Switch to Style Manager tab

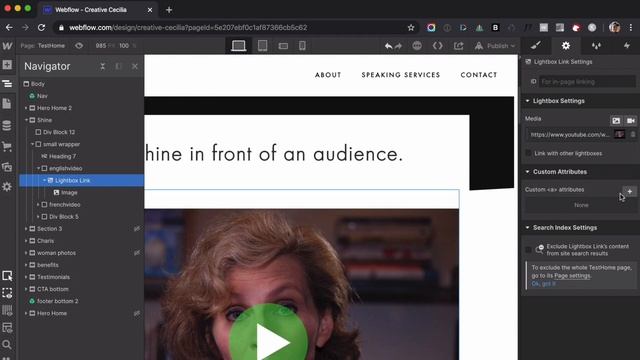tap(596, 45)
